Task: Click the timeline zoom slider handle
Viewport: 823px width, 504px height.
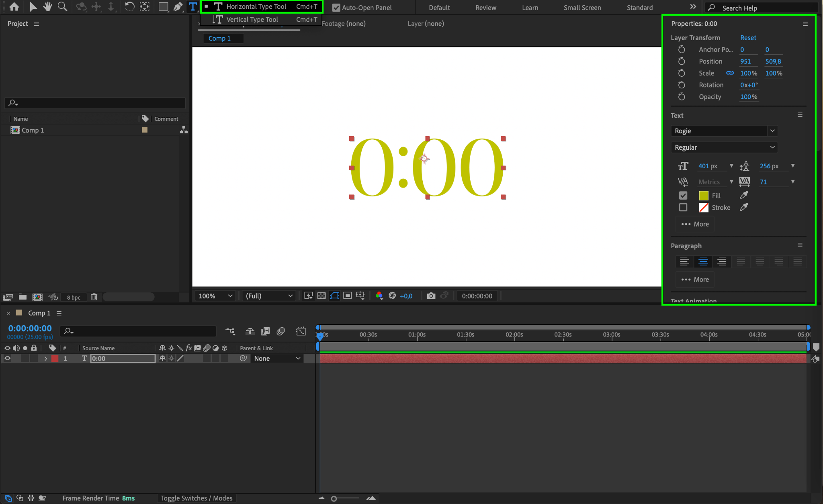Action: 334,498
